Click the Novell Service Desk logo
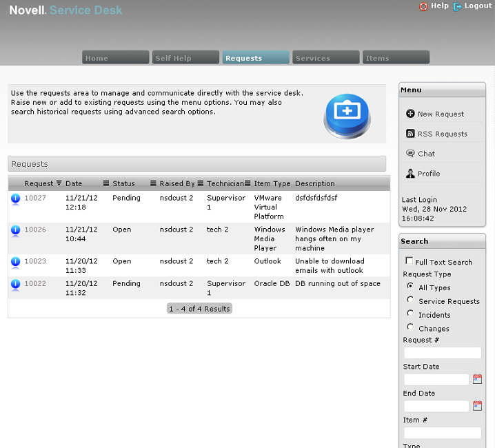 [x=65, y=10]
